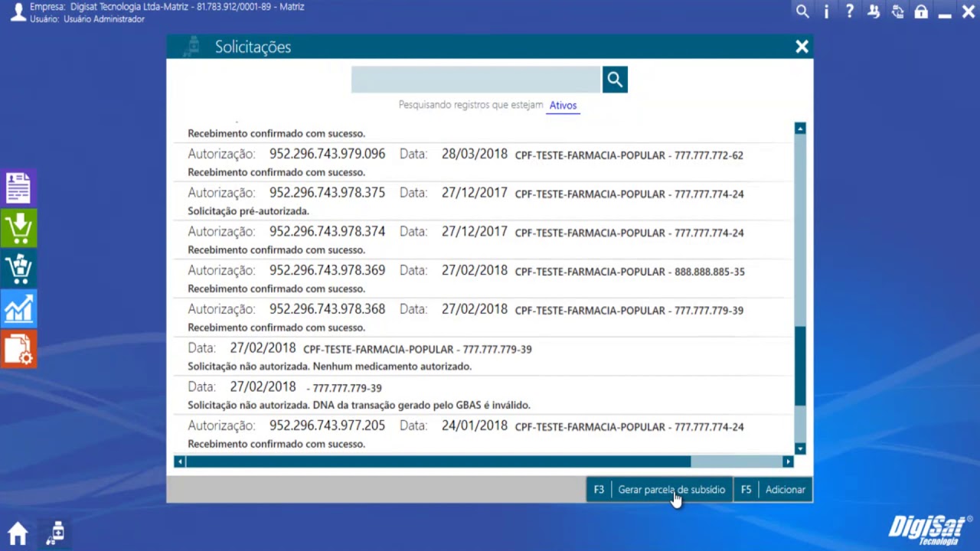Click the list's vertical scroll up arrow
980x551 pixels.
coord(800,129)
